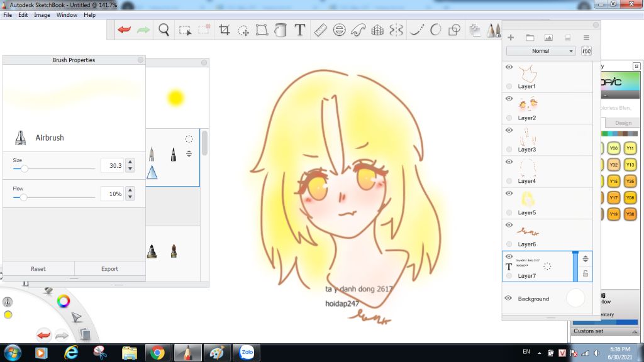Increase Flow with up arrow
Image resolution: width=644 pixels, height=362 pixels.
[x=130, y=190]
